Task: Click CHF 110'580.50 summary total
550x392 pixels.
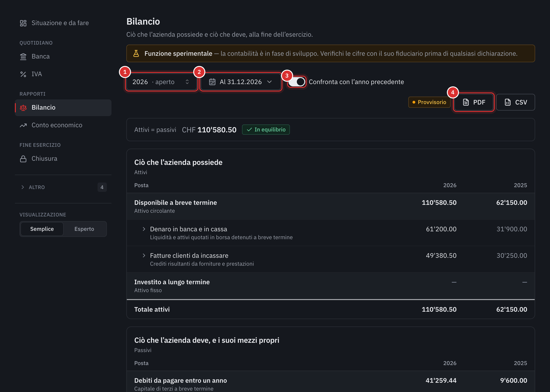Action: coord(209,130)
